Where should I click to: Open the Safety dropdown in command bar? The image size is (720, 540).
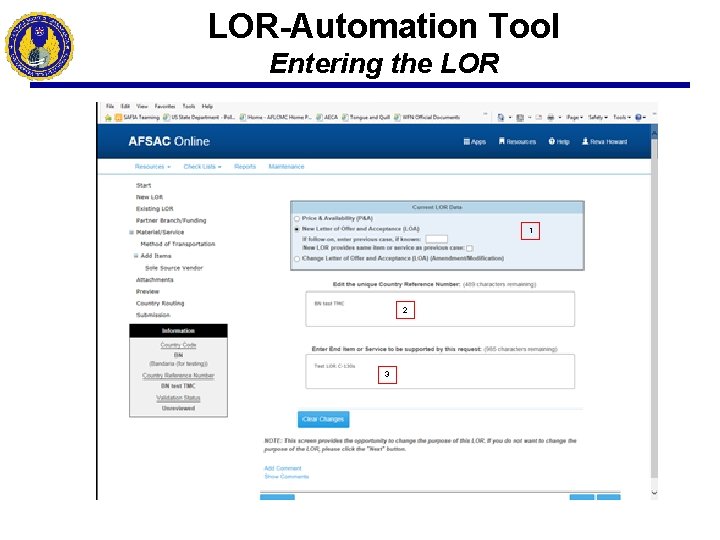pos(598,118)
